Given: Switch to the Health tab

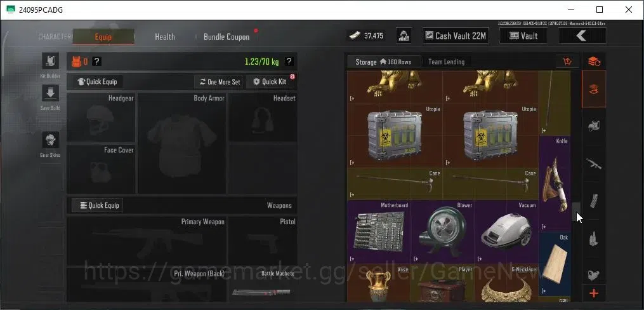Looking at the screenshot, I should 165,37.
